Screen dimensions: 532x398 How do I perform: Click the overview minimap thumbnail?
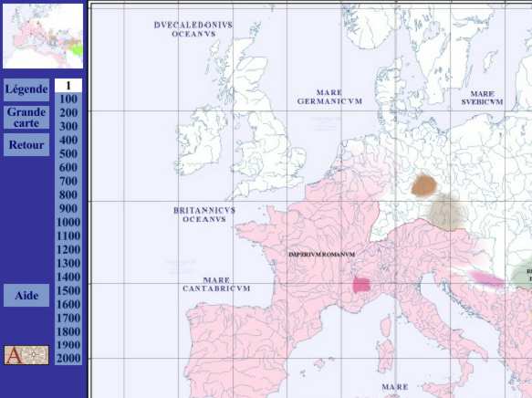(x=43, y=36)
